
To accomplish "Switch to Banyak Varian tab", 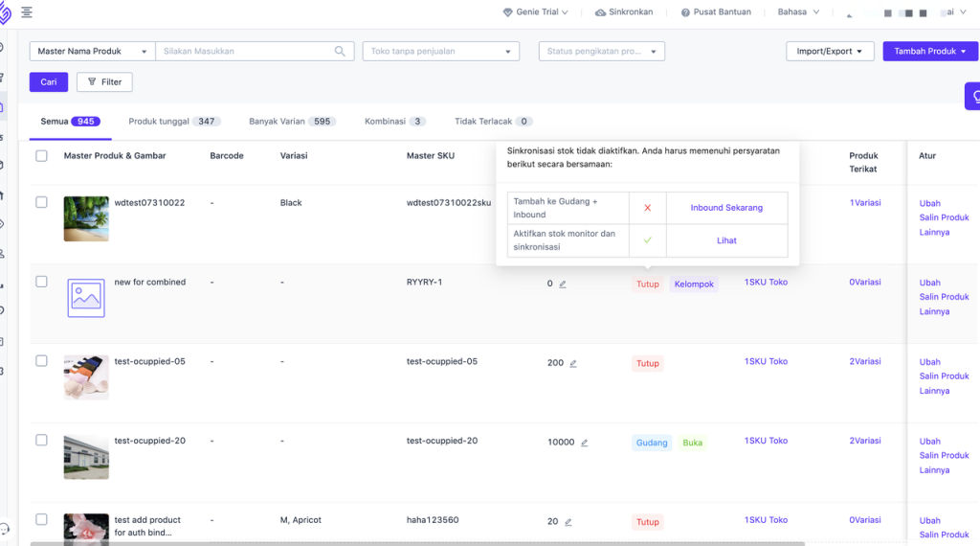I will point(293,122).
